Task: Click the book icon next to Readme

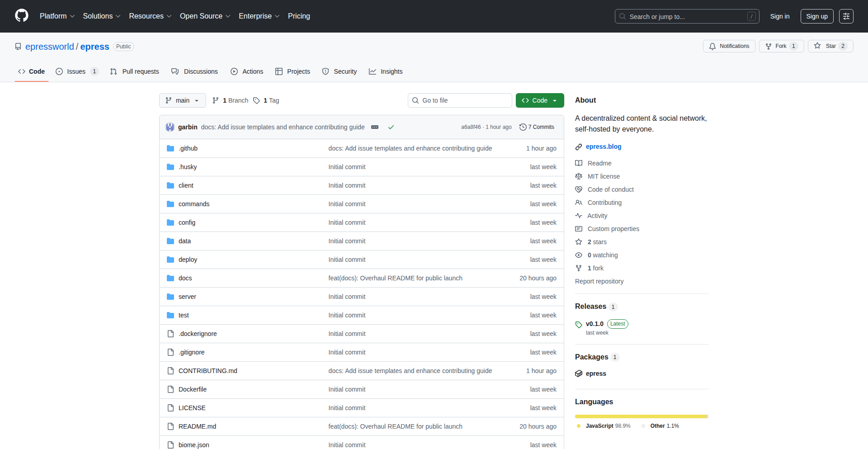Action: coord(579,163)
